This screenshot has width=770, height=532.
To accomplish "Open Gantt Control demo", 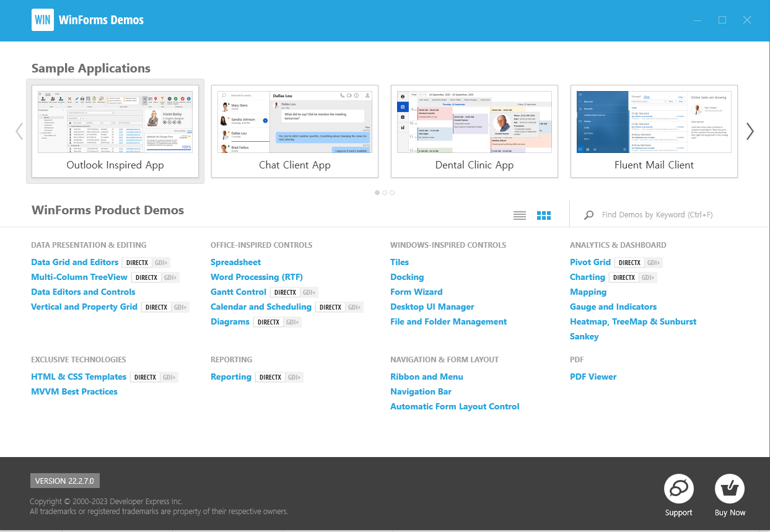I will click(238, 292).
